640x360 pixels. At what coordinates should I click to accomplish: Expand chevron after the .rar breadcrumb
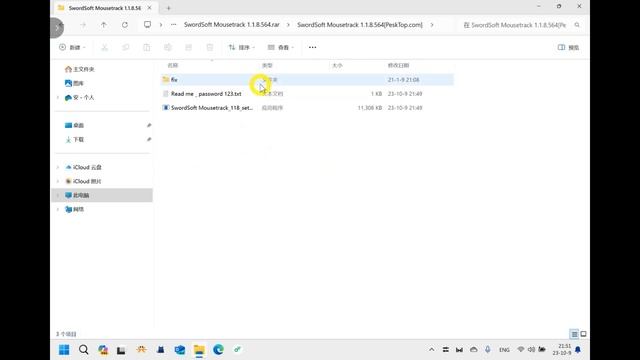(x=288, y=25)
